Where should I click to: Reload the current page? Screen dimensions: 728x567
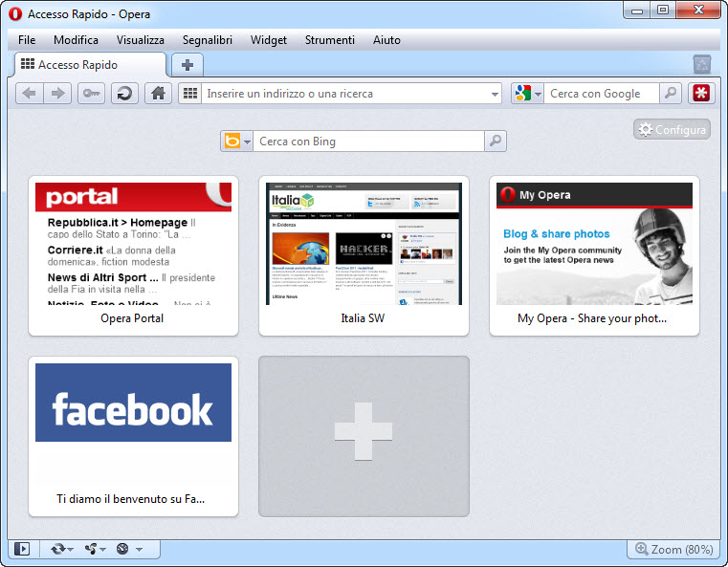pyautogui.click(x=124, y=94)
